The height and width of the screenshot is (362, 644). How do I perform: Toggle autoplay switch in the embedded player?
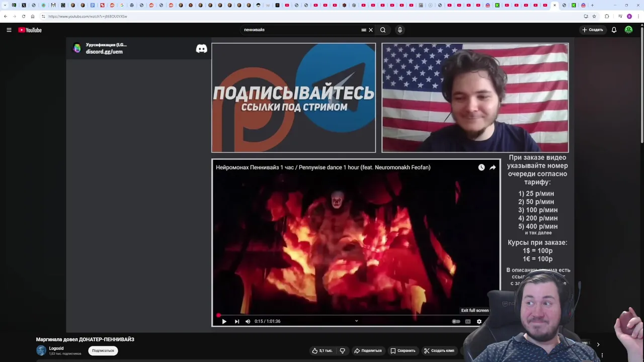[456, 321]
